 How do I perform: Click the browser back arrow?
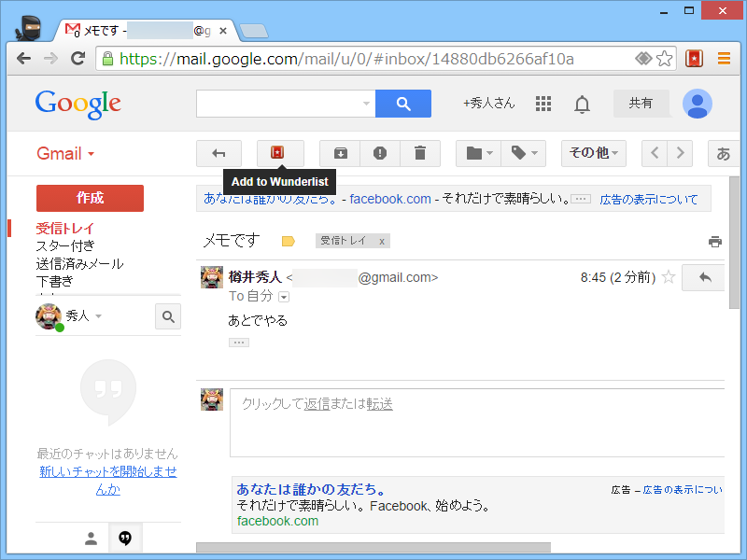coord(24,59)
